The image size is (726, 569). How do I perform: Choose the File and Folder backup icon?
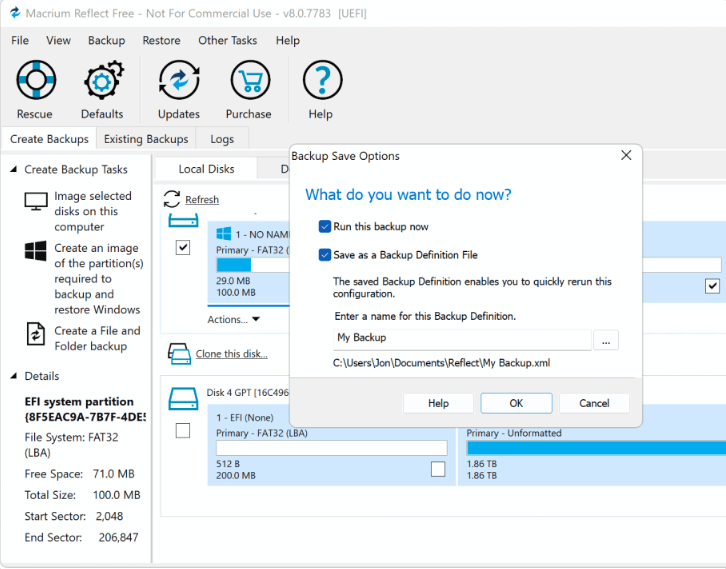click(x=36, y=335)
